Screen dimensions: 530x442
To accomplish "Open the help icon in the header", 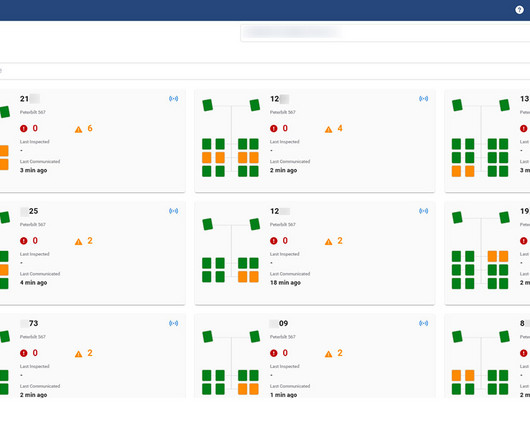I will click(520, 10).
